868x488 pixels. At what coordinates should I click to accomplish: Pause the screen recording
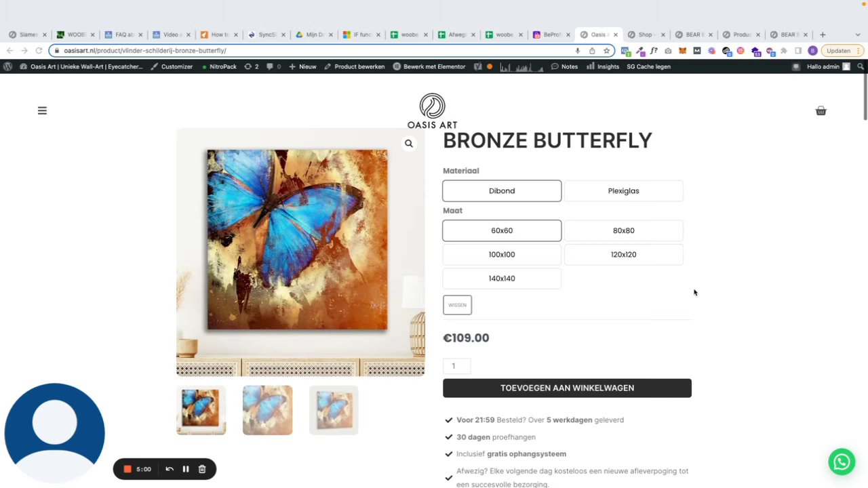(186, 469)
